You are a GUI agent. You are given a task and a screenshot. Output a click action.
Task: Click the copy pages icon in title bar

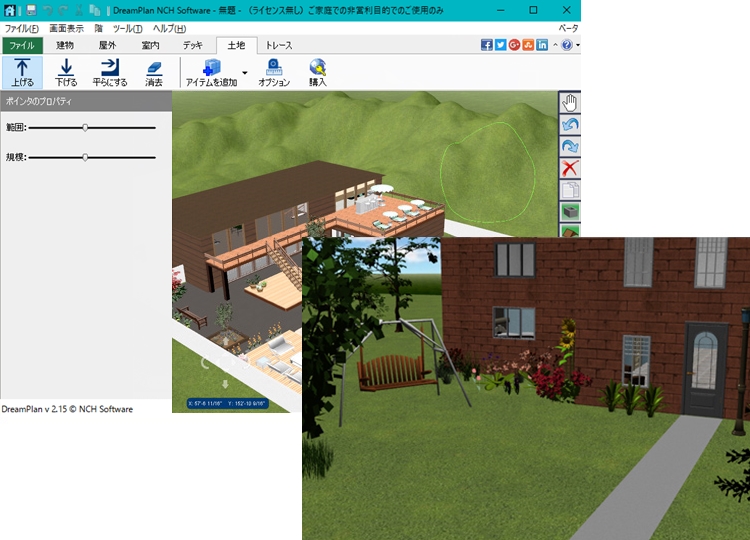[95, 10]
